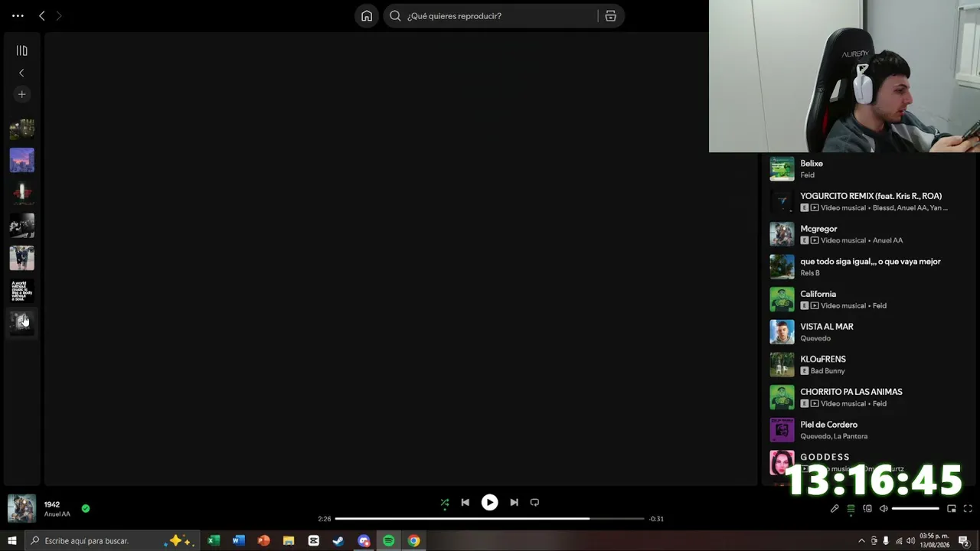
Task: Click the search magnifier icon
Action: (395, 16)
